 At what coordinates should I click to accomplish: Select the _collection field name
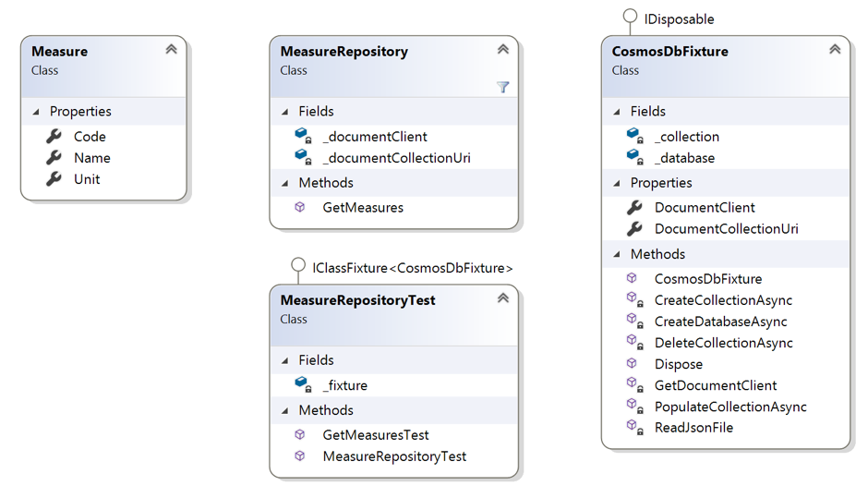click(x=686, y=136)
